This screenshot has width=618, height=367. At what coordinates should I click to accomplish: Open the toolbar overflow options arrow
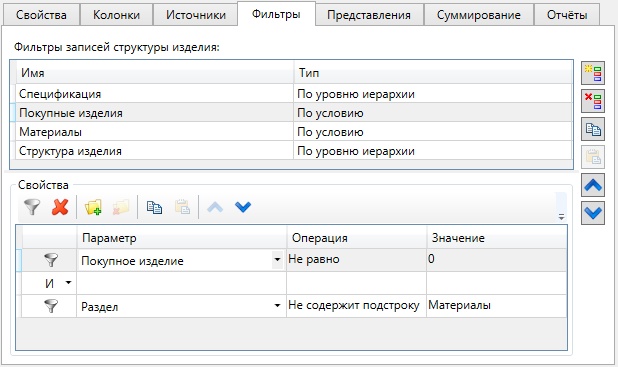point(561,216)
